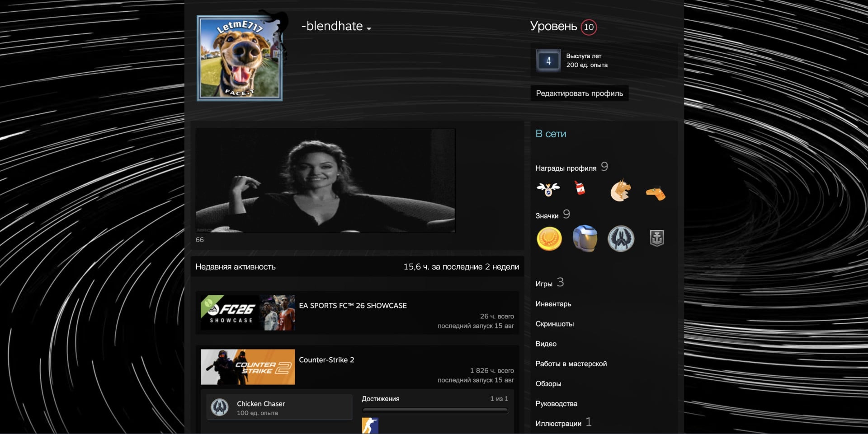The height and width of the screenshot is (434, 868).
Task: Click the Редактировать профиль button
Action: tap(579, 93)
